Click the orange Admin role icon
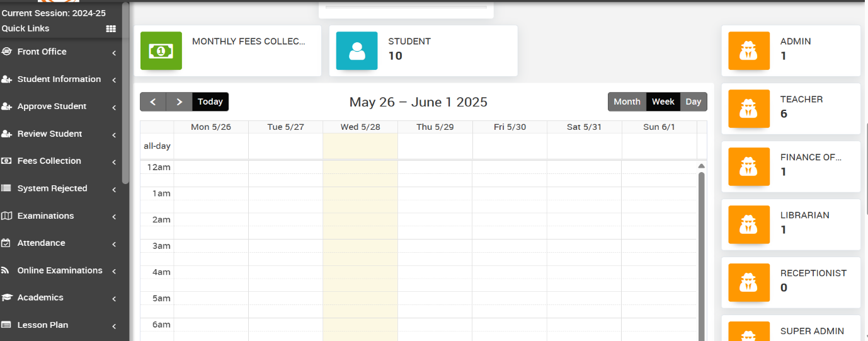This screenshot has width=868, height=341. tap(749, 51)
